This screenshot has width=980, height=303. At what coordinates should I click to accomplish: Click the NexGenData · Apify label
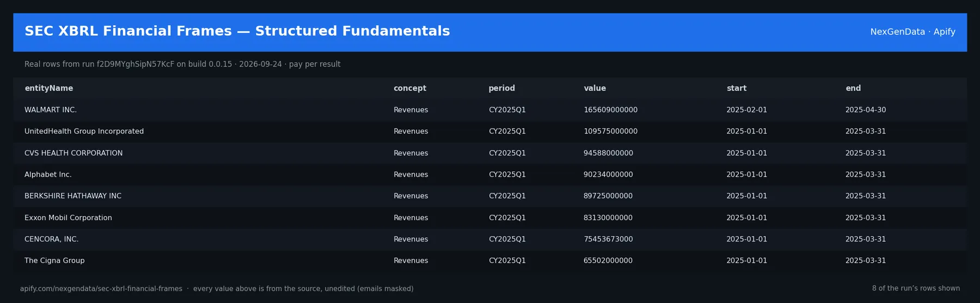912,32
